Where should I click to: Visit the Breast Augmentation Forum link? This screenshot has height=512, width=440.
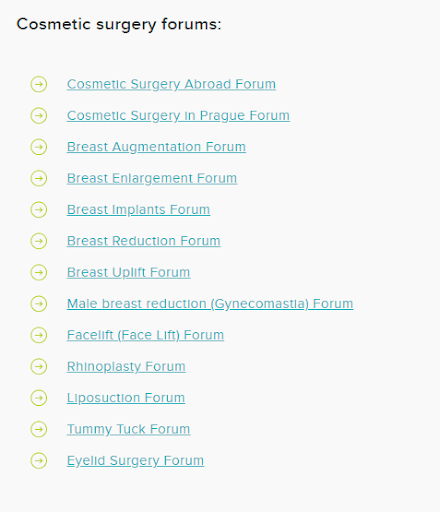pos(156,147)
